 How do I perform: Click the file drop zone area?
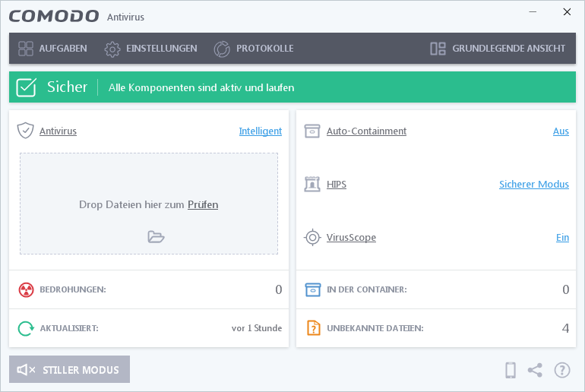tap(149, 204)
